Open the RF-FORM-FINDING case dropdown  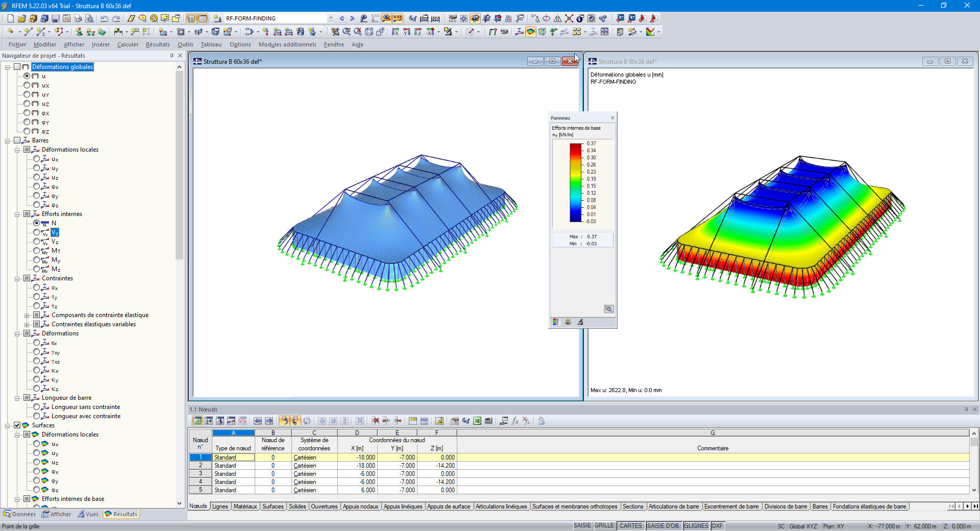click(x=331, y=18)
